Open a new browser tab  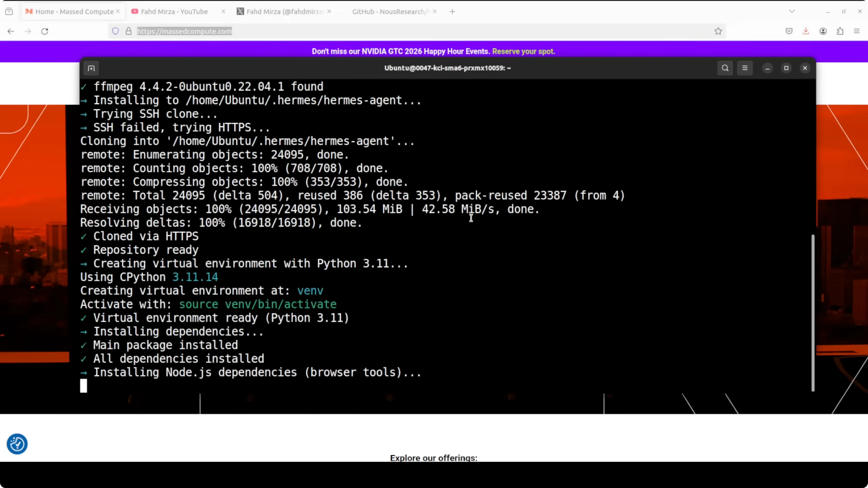tap(452, 12)
